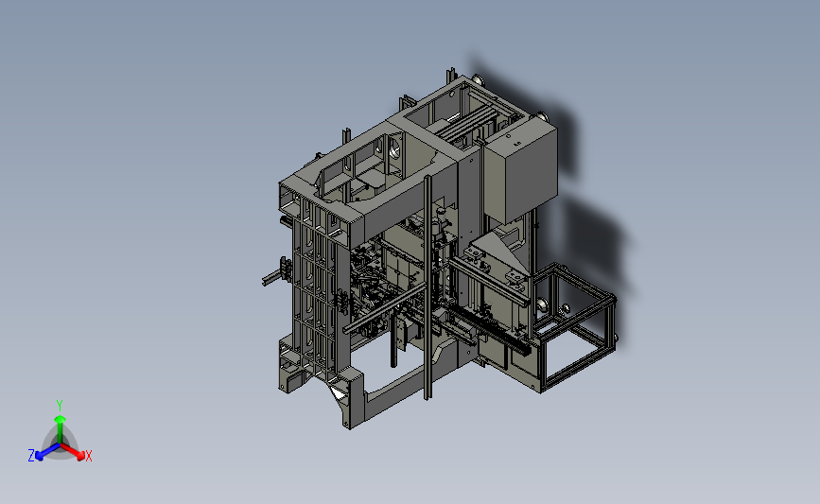Select the tall vertical rod in front of machine
The width and height of the screenshot is (820, 504).
(x=427, y=287)
